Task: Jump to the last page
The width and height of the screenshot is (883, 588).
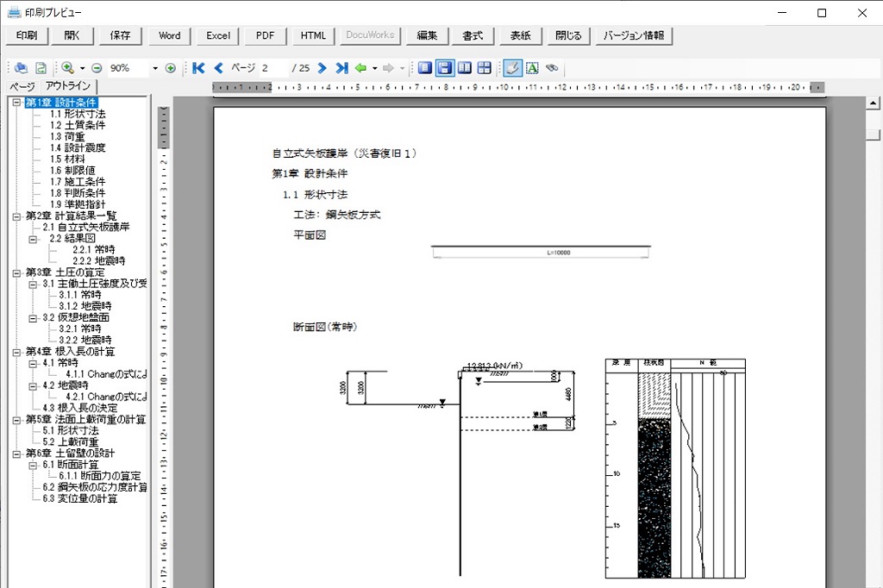Action: [341, 68]
